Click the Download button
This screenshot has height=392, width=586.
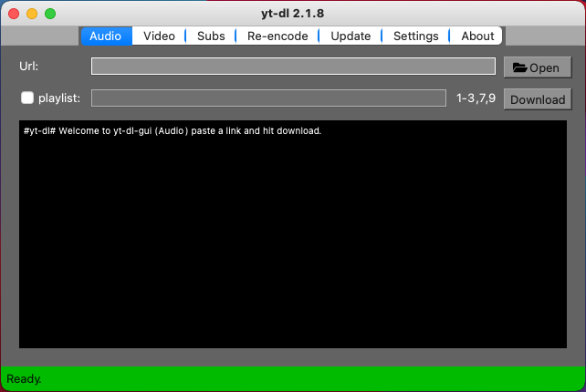[538, 99]
